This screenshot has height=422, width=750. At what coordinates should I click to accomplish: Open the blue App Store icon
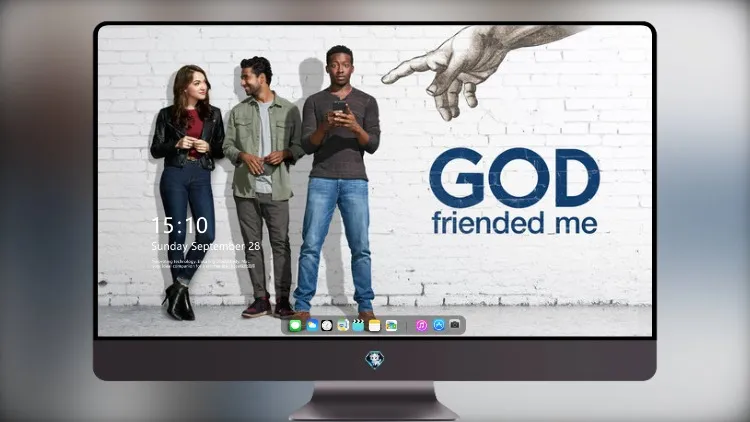(439, 325)
